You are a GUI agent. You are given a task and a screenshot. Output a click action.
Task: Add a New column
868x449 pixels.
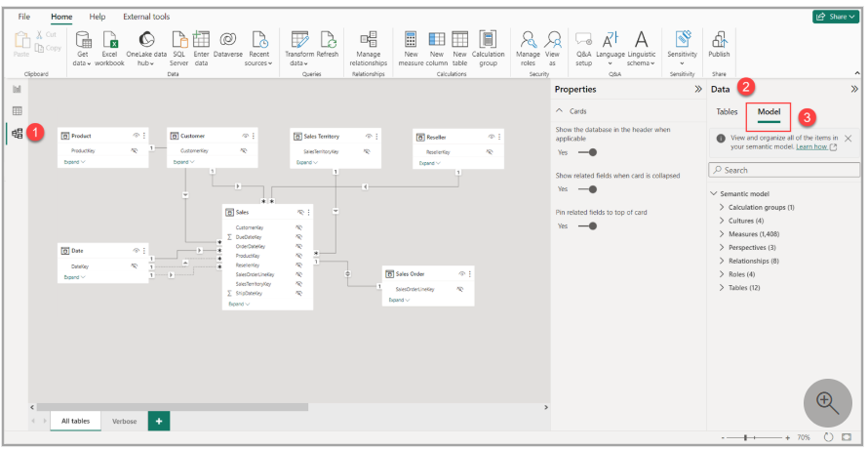click(x=437, y=49)
